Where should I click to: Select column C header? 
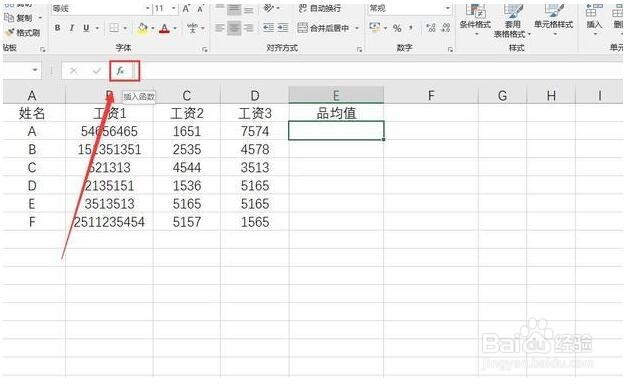click(187, 96)
